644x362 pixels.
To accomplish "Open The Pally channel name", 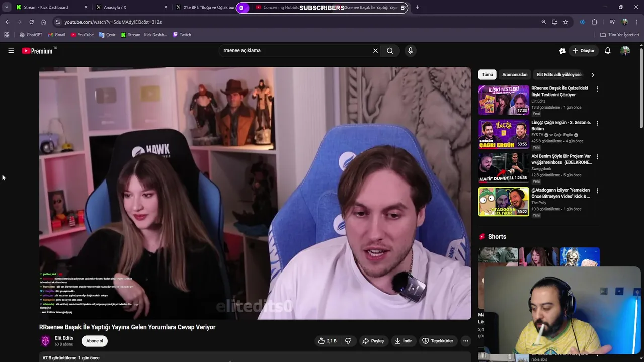I will click(x=539, y=203).
